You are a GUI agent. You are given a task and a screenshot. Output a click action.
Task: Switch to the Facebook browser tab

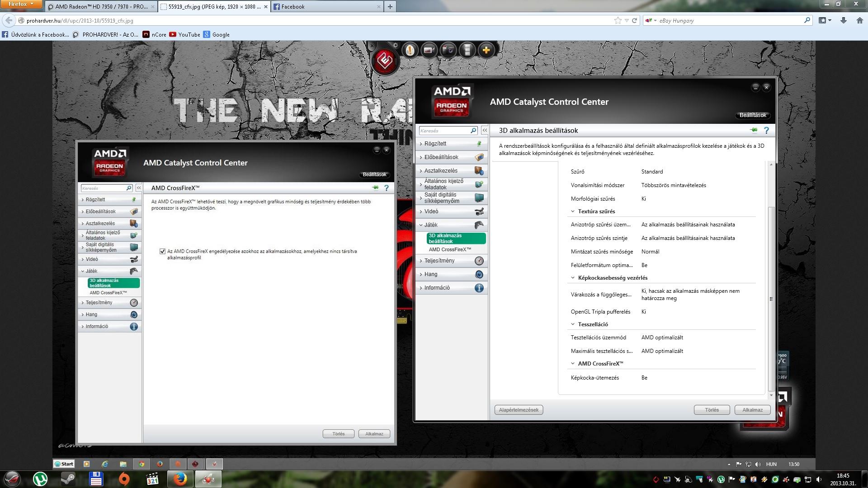tap(327, 6)
